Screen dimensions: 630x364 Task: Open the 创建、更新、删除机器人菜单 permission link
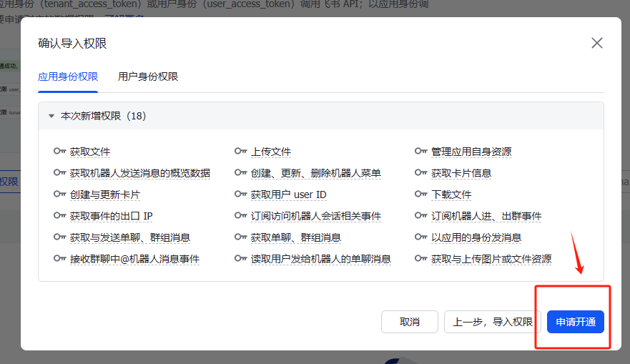tap(316, 173)
